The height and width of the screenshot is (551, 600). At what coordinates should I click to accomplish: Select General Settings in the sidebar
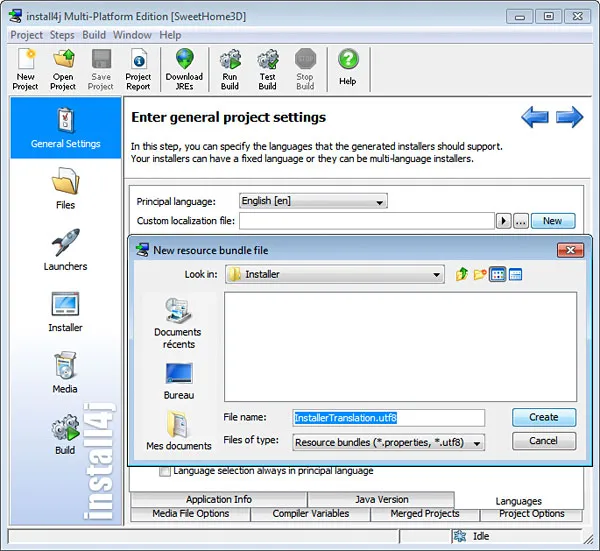(65, 128)
